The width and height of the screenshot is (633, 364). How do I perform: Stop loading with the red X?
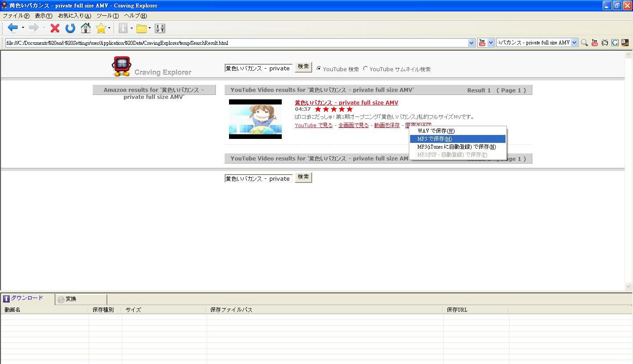55,28
